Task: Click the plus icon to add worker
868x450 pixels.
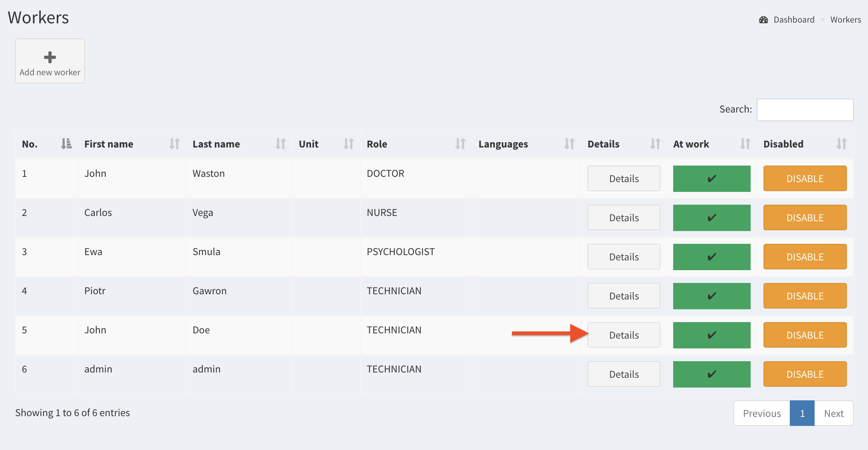Action: 50,57
